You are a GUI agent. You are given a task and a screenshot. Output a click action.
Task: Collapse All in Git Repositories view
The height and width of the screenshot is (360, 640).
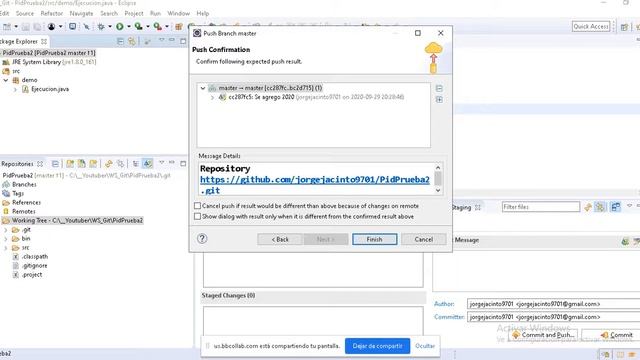point(55,164)
